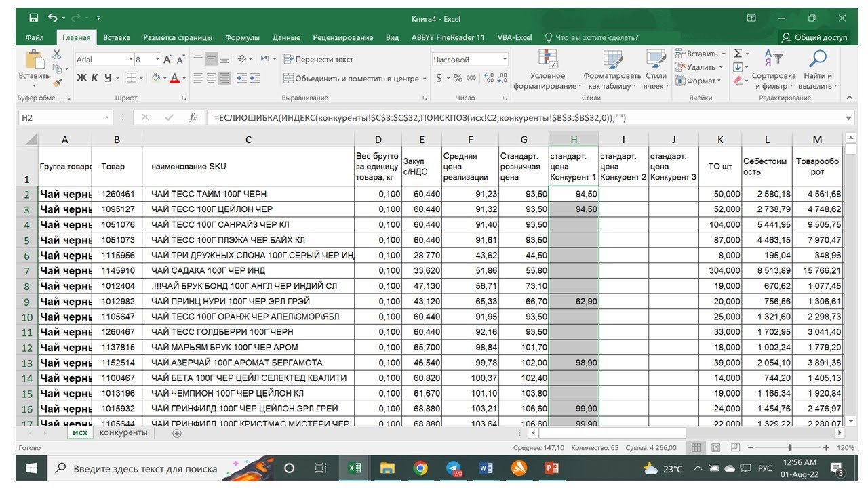Save workbook from Quick Access toolbar
868x488 pixels.
[x=34, y=18]
